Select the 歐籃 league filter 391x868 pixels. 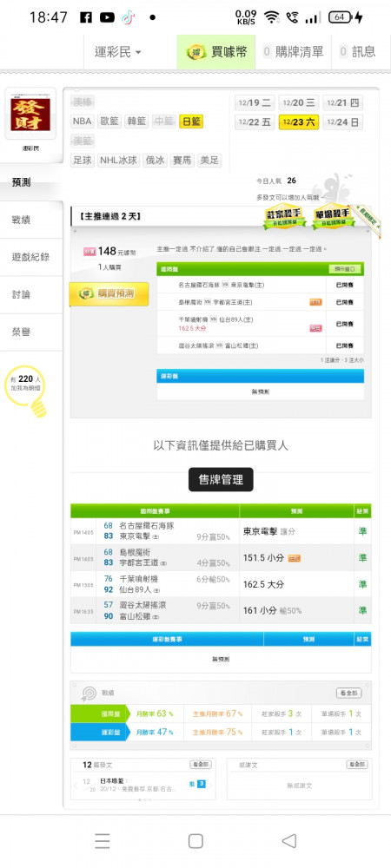coord(109,122)
